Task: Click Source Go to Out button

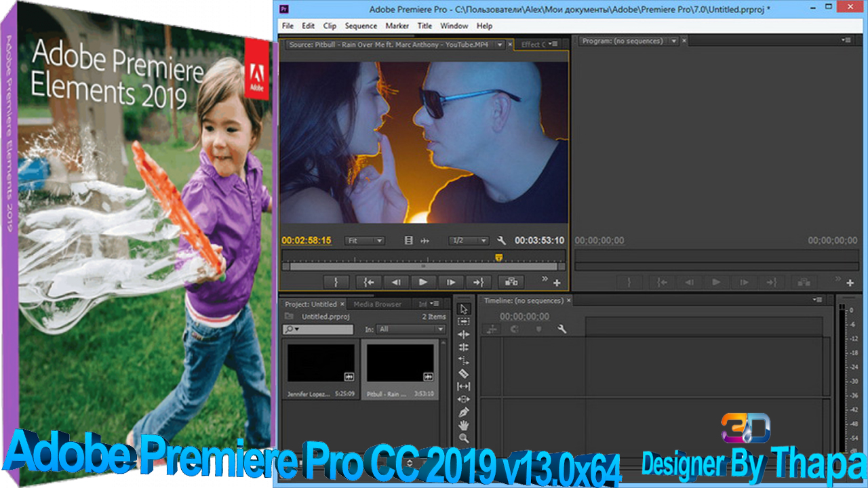Action: 478,283
